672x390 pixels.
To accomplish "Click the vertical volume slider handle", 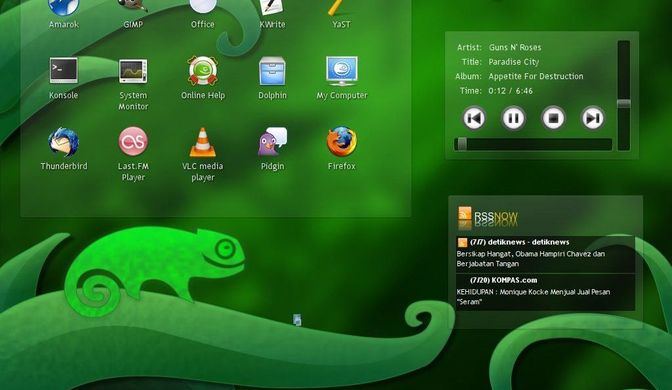I will tap(624, 104).
